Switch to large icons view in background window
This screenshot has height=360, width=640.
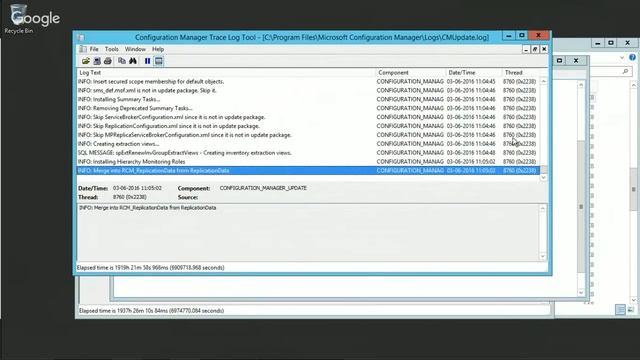[x=631, y=310]
